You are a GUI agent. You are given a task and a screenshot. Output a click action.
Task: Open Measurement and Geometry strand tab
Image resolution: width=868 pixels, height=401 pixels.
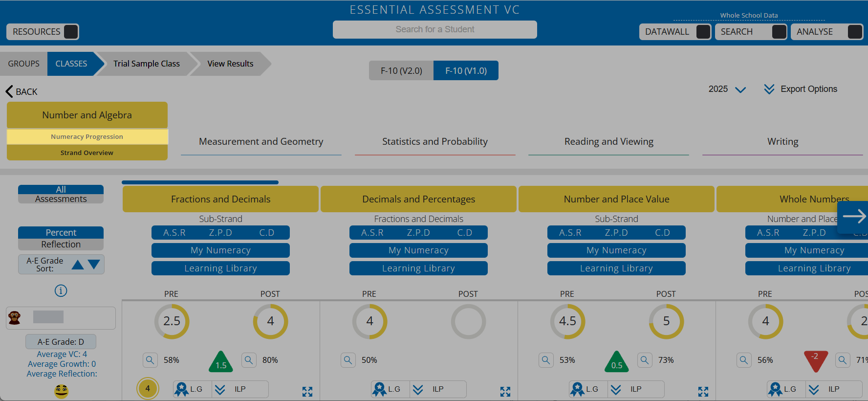click(x=261, y=142)
